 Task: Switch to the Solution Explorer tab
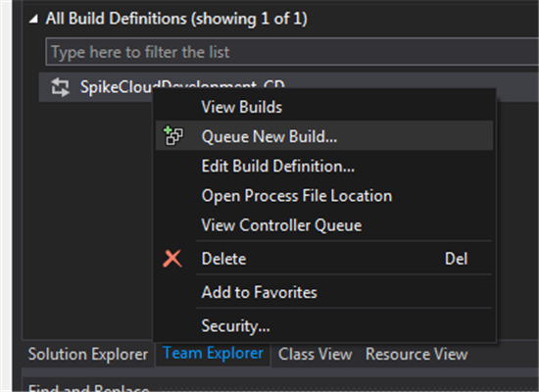[x=88, y=354]
